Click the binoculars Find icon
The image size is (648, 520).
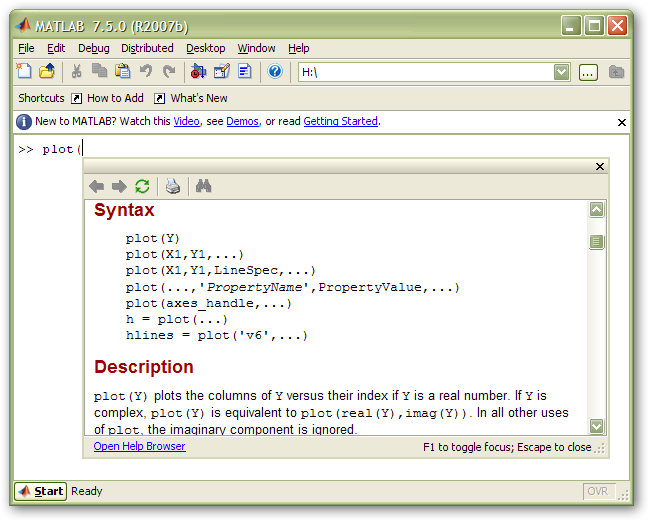pyautogui.click(x=203, y=186)
